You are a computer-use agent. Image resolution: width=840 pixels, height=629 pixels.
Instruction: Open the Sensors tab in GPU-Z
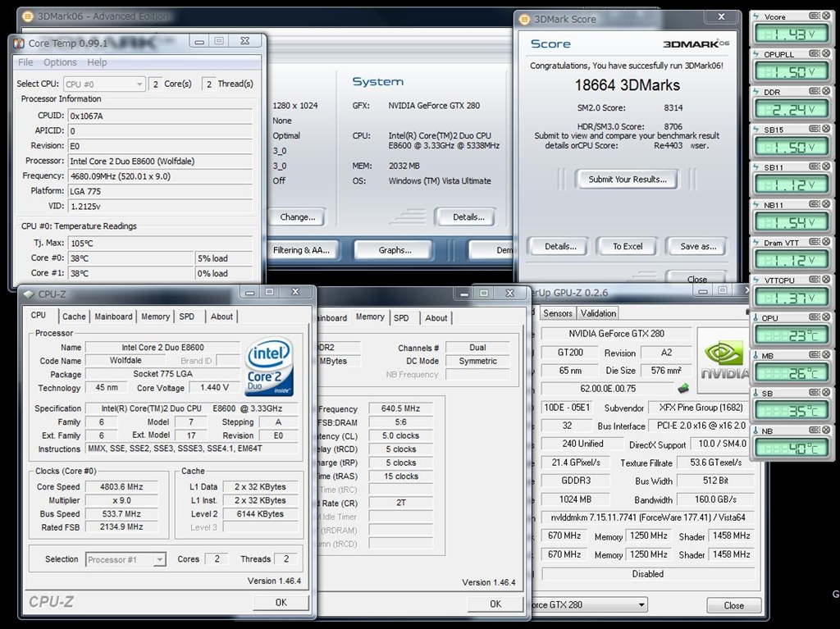tap(558, 313)
